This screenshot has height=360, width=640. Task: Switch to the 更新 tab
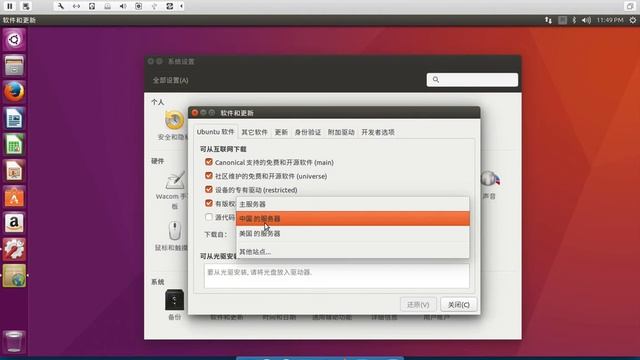(281, 132)
